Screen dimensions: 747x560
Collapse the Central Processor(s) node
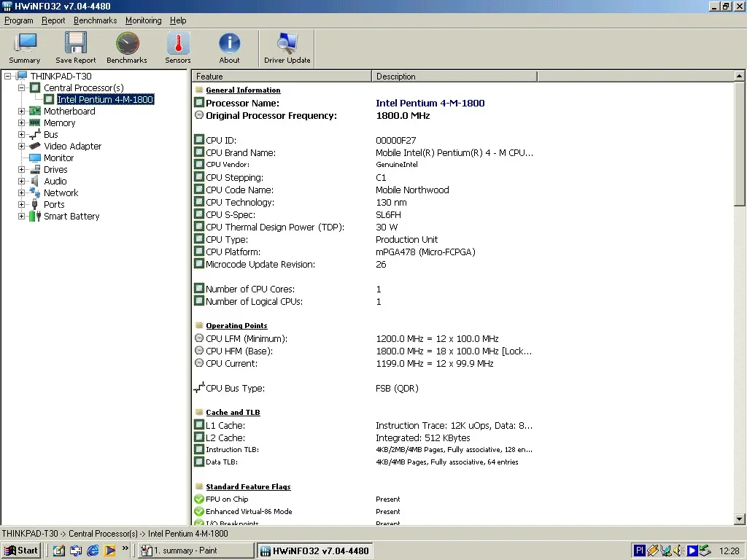click(21, 87)
